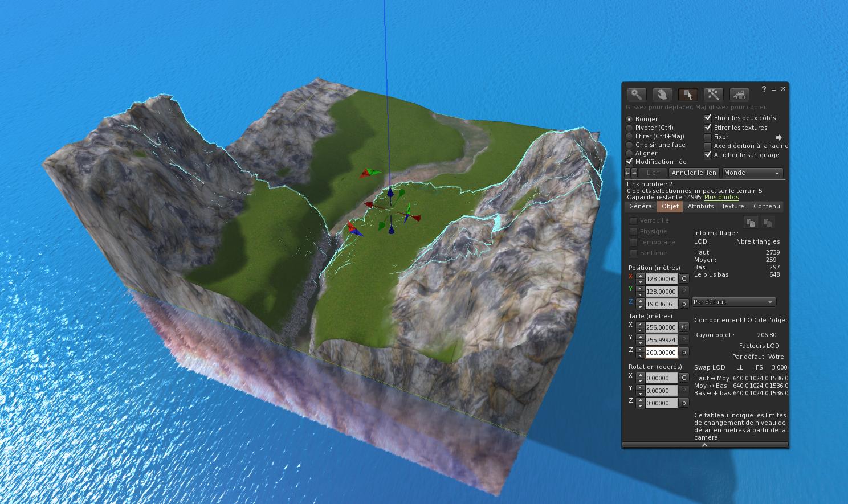Click the copy parameters icon in Objet tab
The height and width of the screenshot is (504, 848).
(x=751, y=222)
